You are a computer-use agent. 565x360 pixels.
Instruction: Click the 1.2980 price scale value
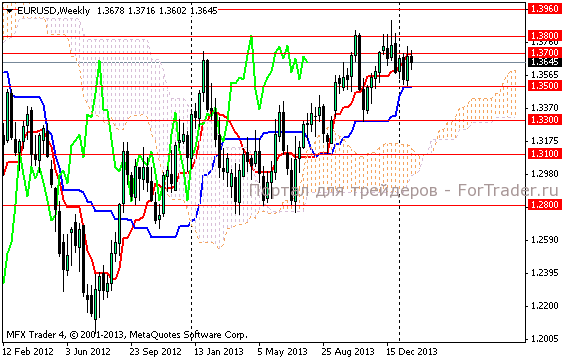coord(545,174)
